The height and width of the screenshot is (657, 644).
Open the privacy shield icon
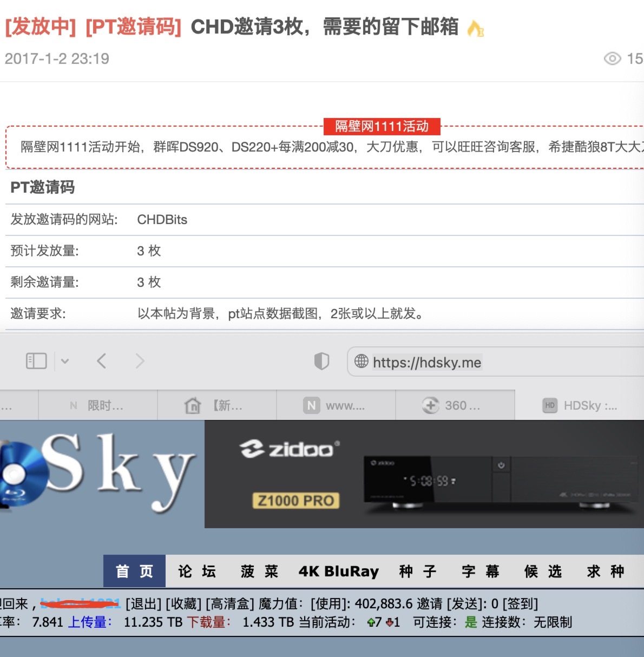tap(321, 361)
